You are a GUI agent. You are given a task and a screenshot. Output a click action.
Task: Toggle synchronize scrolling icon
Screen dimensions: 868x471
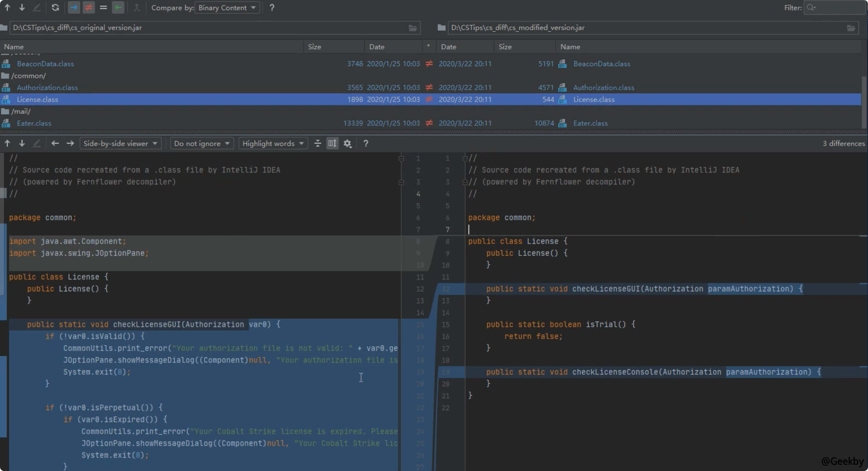click(x=332, y=143)
